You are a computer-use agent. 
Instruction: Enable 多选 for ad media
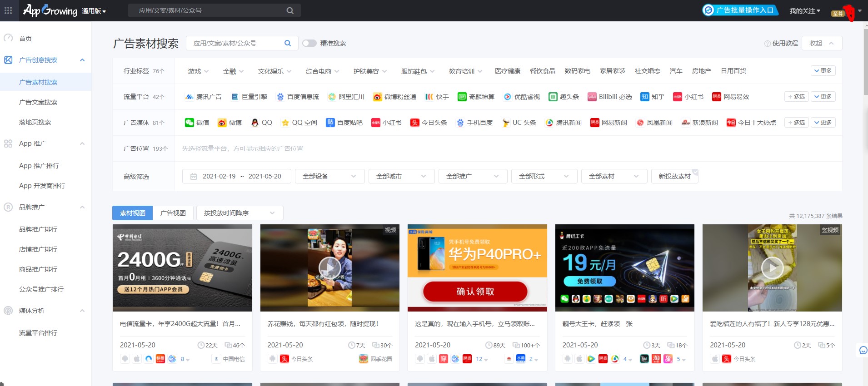point(797,123)
